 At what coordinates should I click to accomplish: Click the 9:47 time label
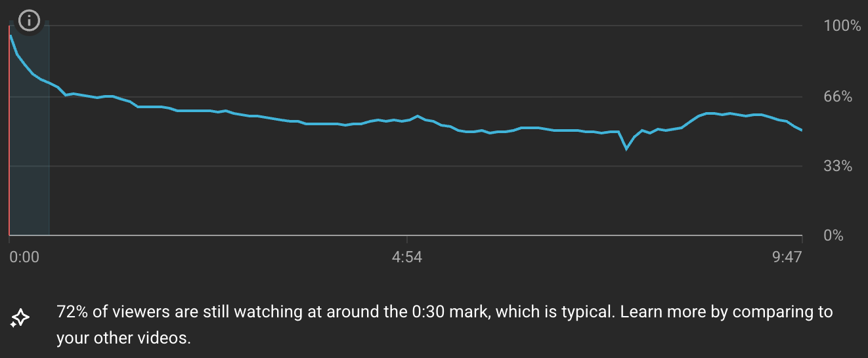tap(787, 257)
